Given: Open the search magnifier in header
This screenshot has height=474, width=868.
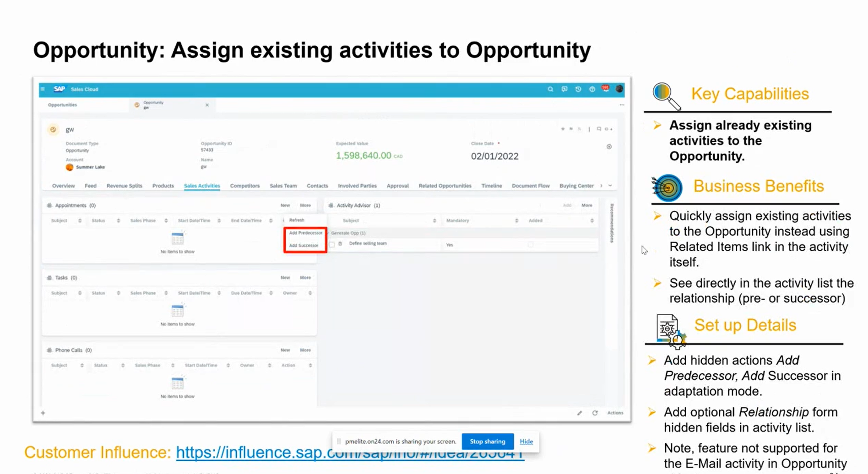Looking at the screenshot, I should pyautogui.click(x=550, y=89).
